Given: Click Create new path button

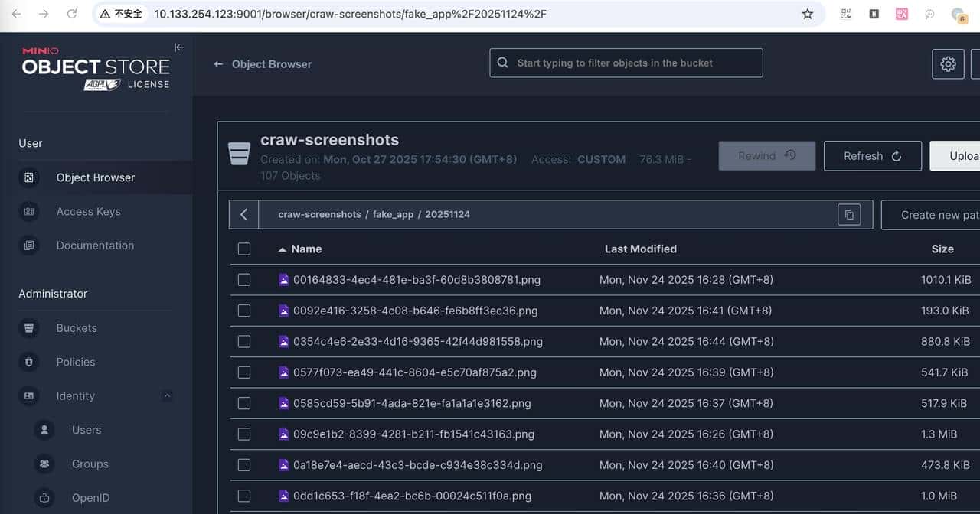Looking at the screenshot, I should (931, 215).
